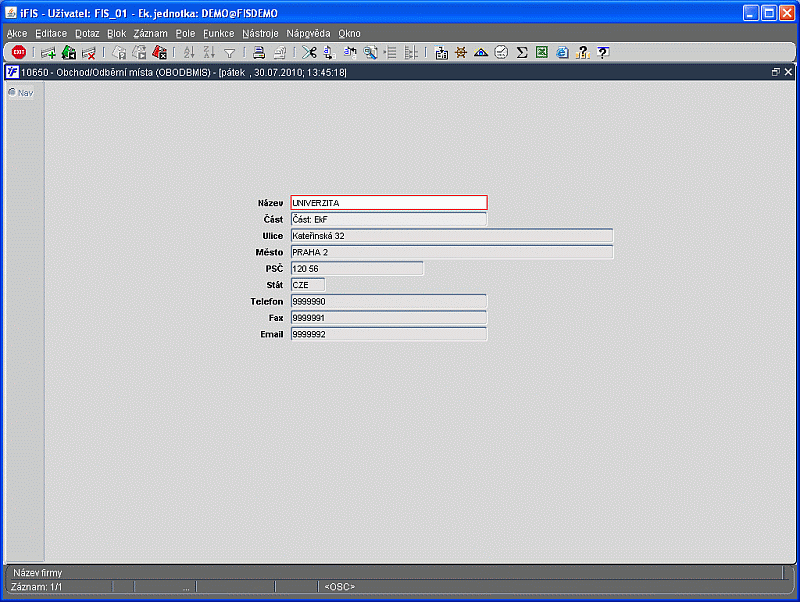Open the Nápověda menu

click(x=308, y=33)
